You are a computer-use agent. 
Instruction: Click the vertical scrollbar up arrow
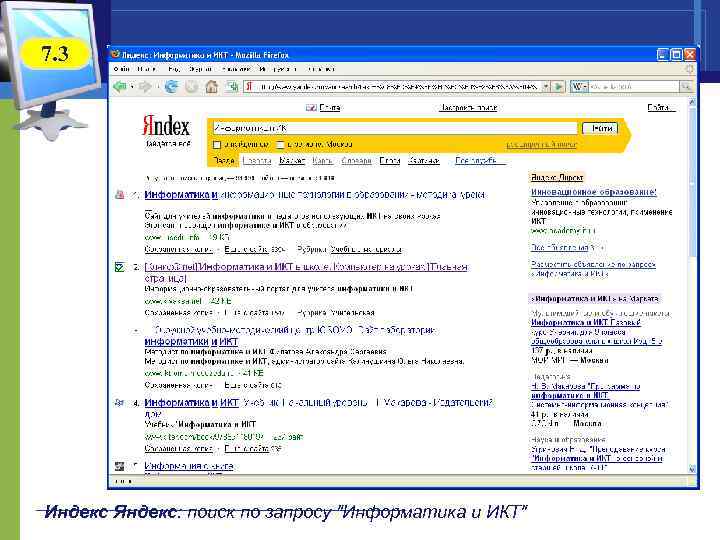(x=692, y=102)
